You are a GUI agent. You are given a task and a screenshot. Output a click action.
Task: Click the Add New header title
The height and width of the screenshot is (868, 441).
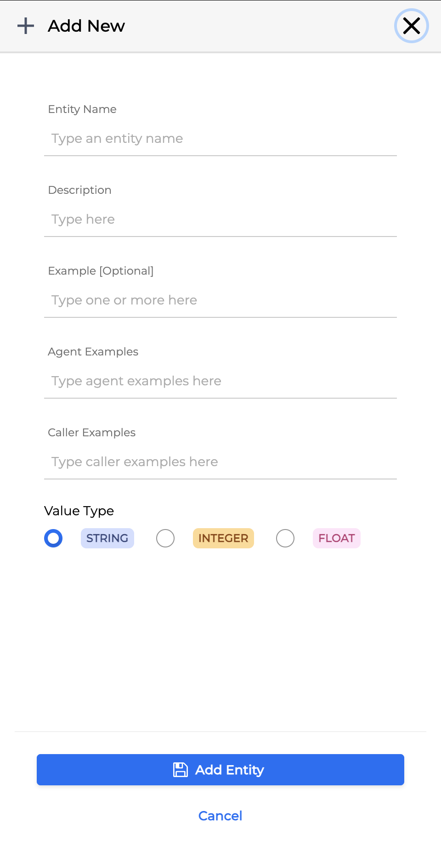[86, 26]
